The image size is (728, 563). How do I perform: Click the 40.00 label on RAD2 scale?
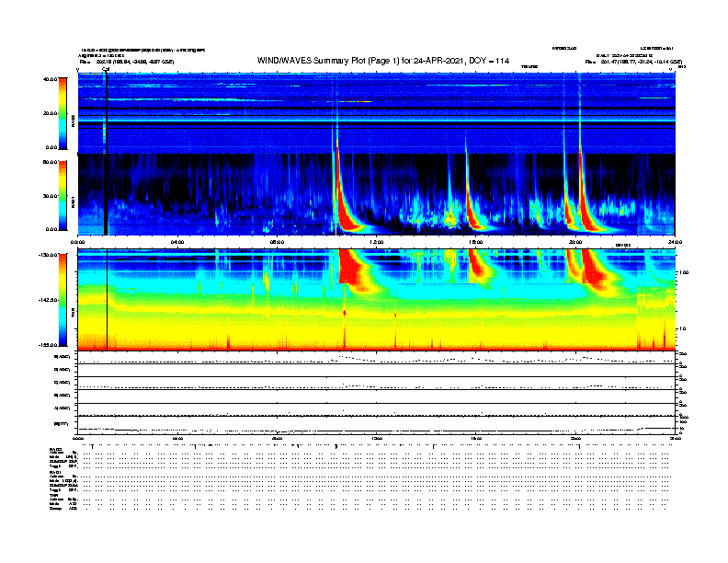pyautogui.click(x=51, y=79)
